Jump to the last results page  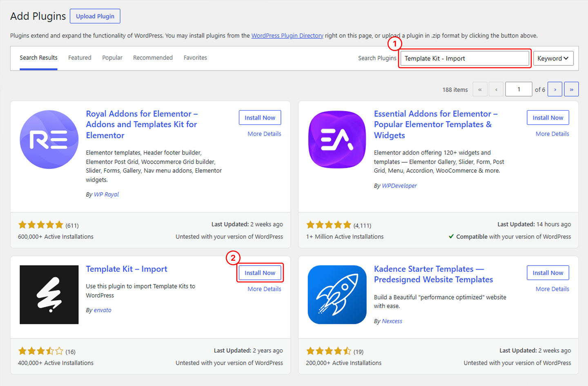click(571, 89)
